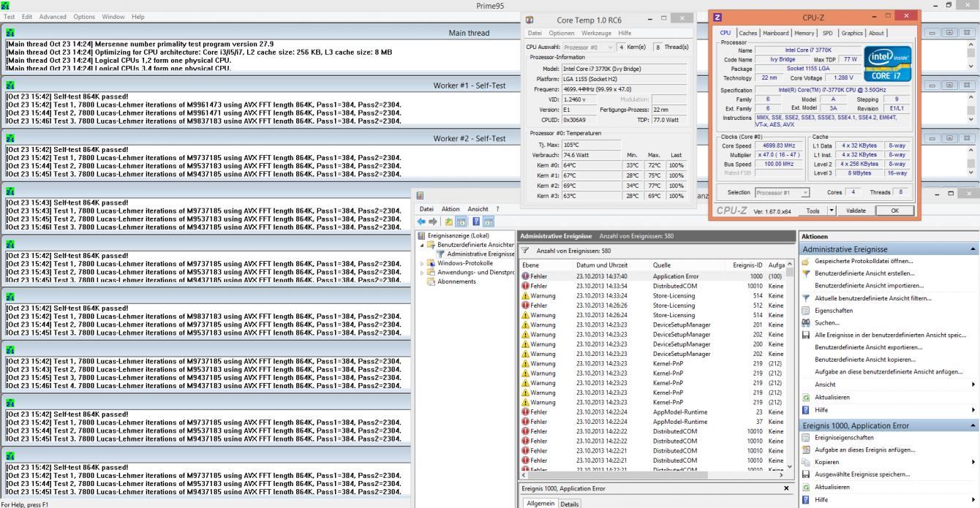Click the Prime95 icon in Worker #1 - Self-Test window

9,86
